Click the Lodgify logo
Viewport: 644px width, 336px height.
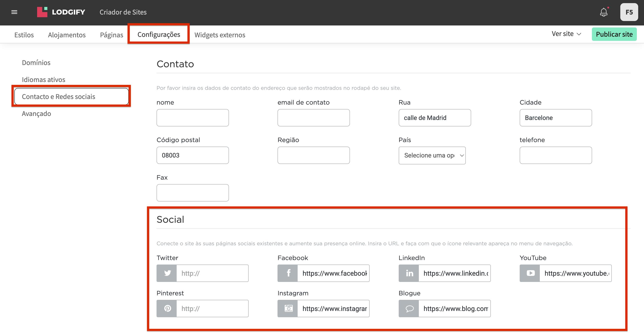pos(61,12)
